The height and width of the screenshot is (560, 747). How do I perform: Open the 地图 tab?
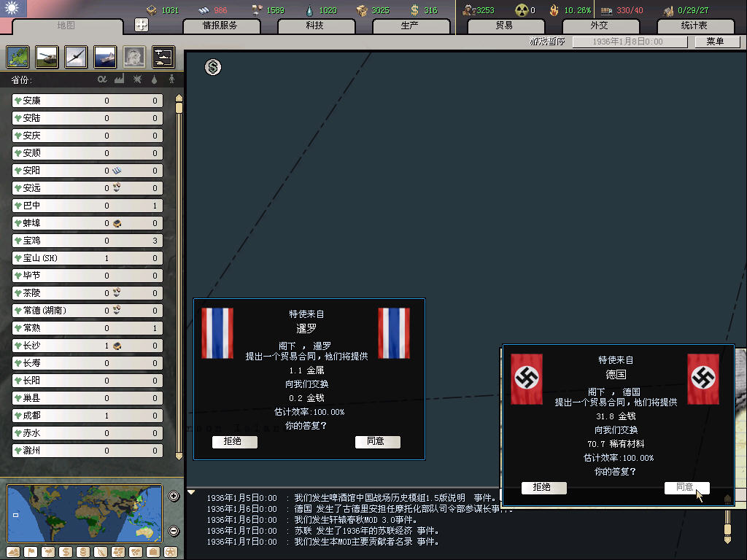[66, 26]
